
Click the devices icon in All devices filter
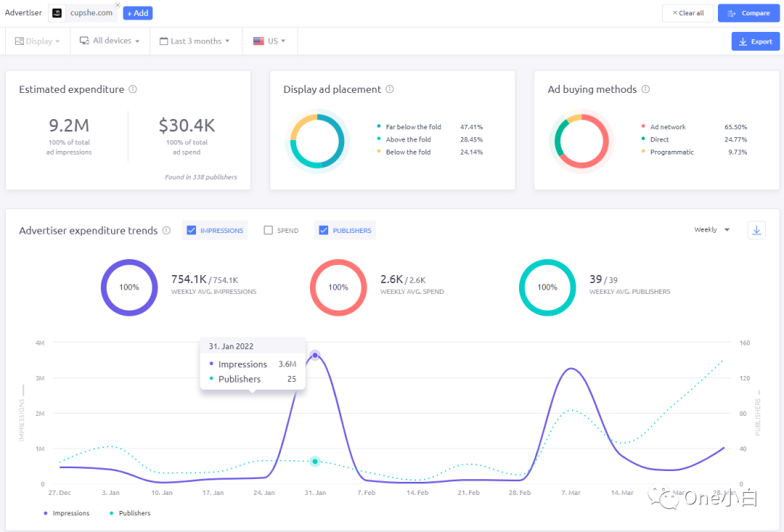(83, 41)
